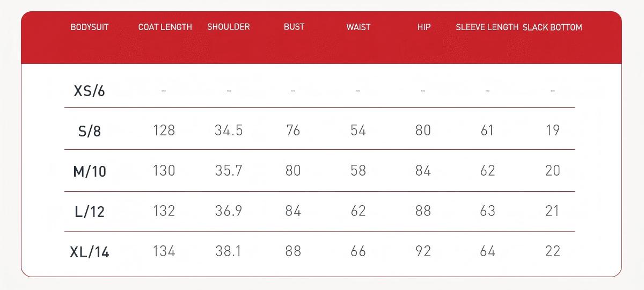Viewport: 644px width, 290px height.
Task: Click sleeve length value 63
Action: click(487, 211)
